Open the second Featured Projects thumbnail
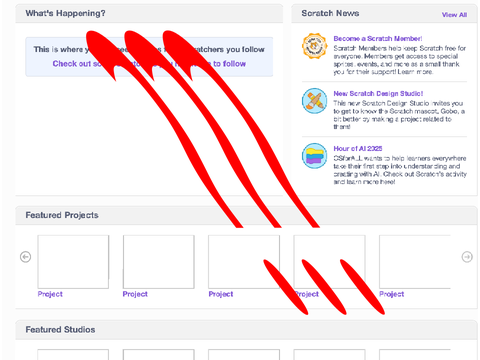The width and height of the screenshot is (480, 360). [159, 262]
